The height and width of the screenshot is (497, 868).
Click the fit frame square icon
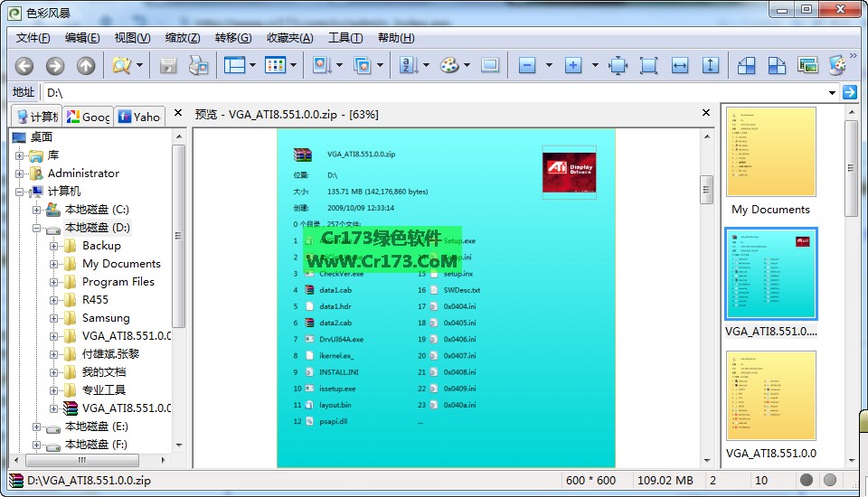649,65
